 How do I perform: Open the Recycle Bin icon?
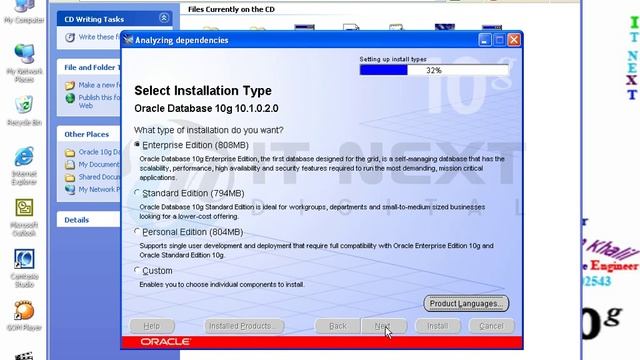point(24,110)
